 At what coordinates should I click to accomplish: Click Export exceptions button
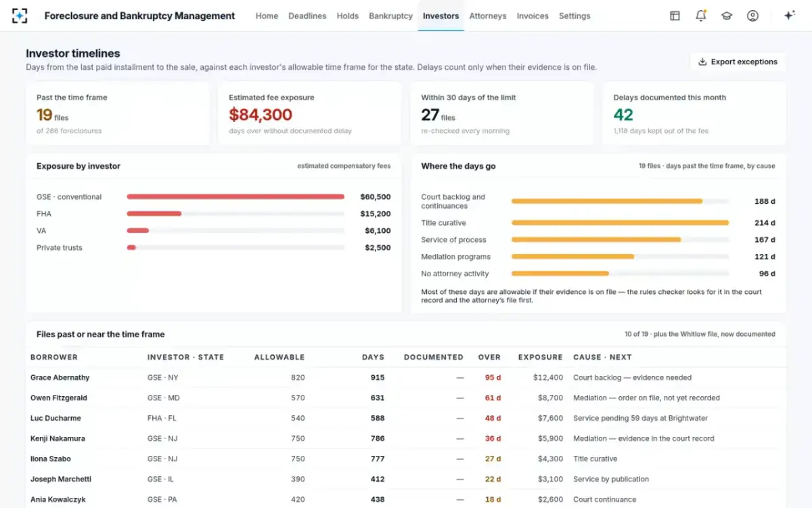738,62
